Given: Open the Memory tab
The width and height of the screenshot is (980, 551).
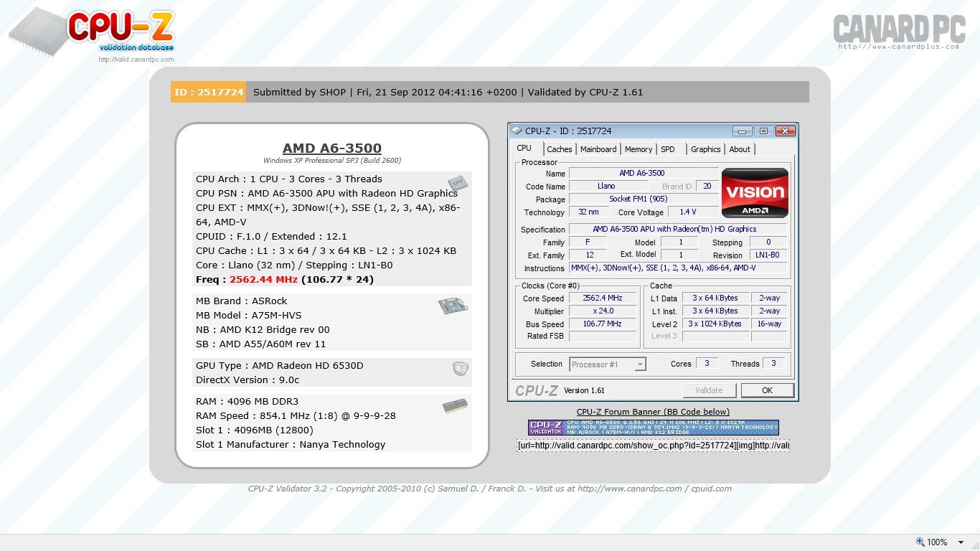Looking at the screenshot, I should coord(639,149).
